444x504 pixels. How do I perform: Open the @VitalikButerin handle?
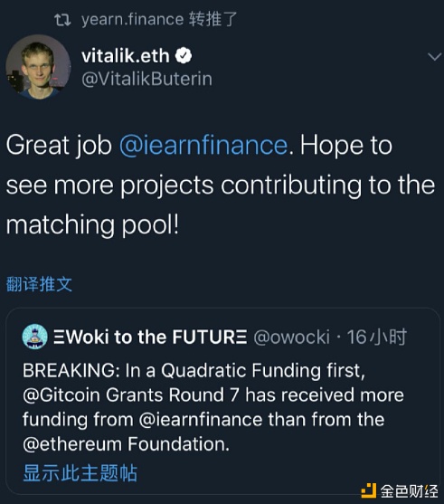tap(146, 79)
